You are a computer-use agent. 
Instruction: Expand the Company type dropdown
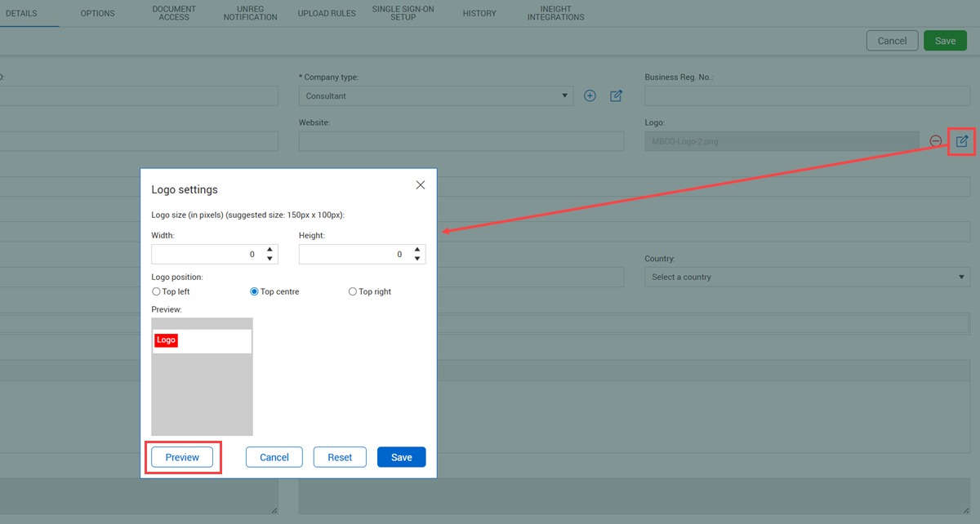436,96
